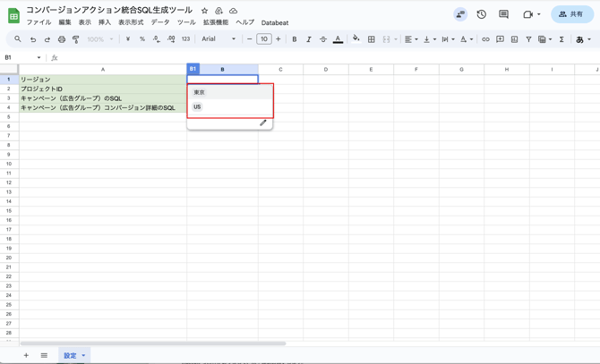Open the 100% zoom dropdown
This screenshot has height=364, width=600.
(99, 39)
